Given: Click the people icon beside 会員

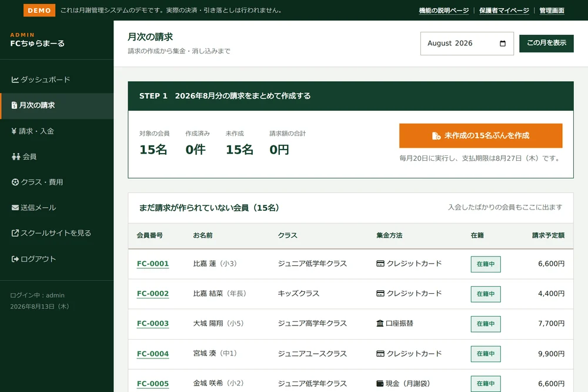Looking at the screenshot, I should 16,157.
